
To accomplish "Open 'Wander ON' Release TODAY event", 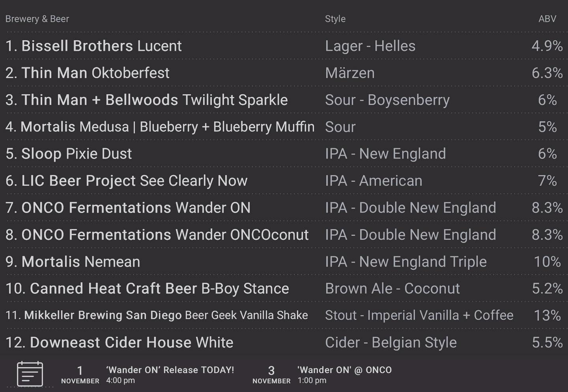I will coord(170,375).
